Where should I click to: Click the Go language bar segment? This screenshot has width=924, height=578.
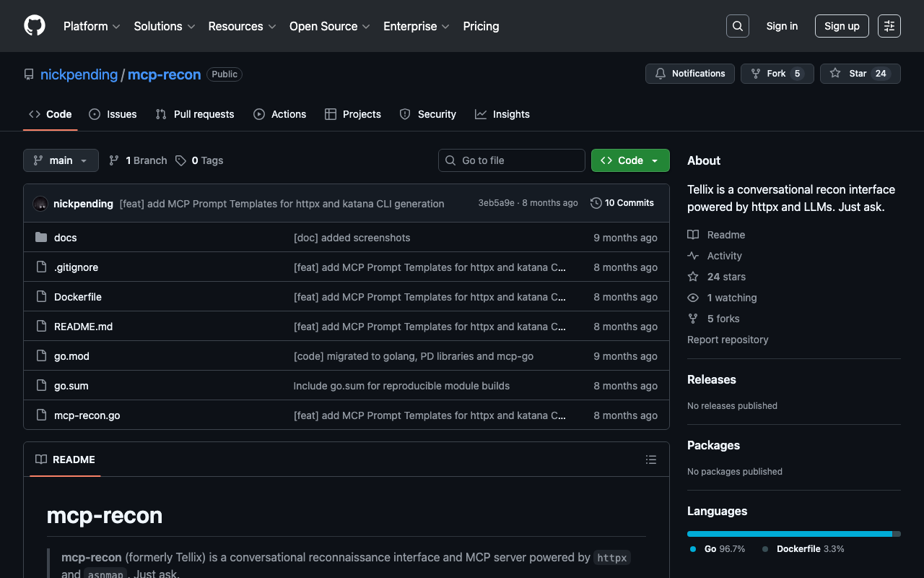pyautogui.click(x=789, y=534)
